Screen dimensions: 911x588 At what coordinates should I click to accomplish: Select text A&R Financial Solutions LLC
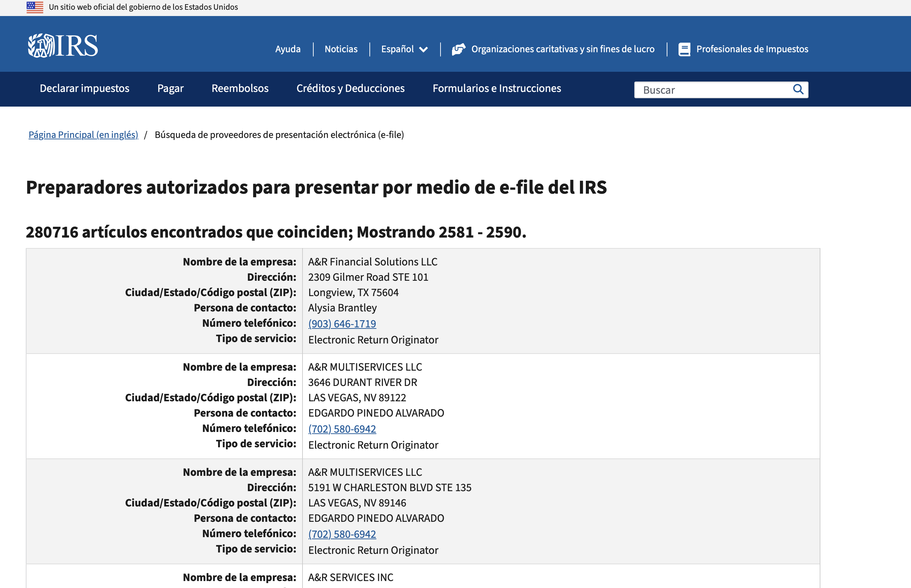pyautogui.click(x=373, y=262)
